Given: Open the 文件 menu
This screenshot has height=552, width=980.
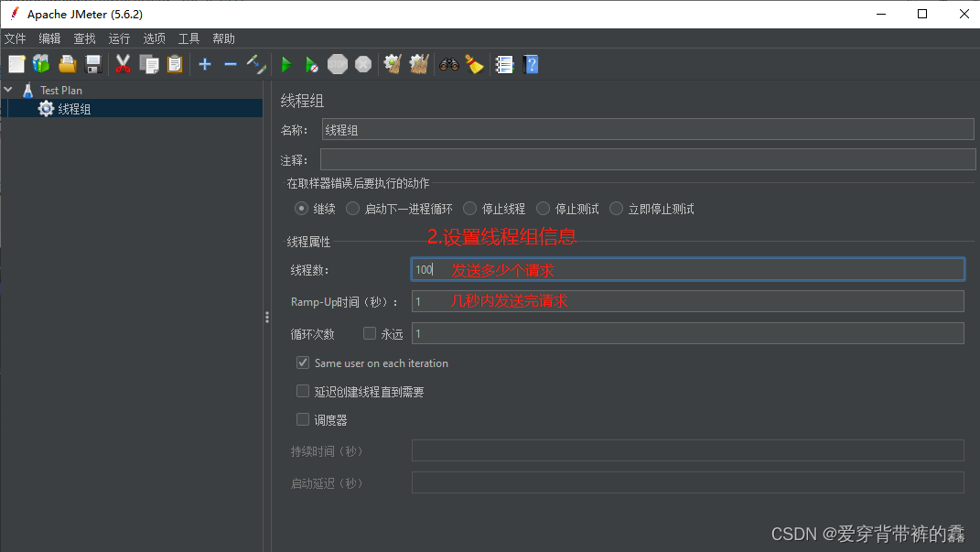Looking at the screenshot, I should (15, 38).
